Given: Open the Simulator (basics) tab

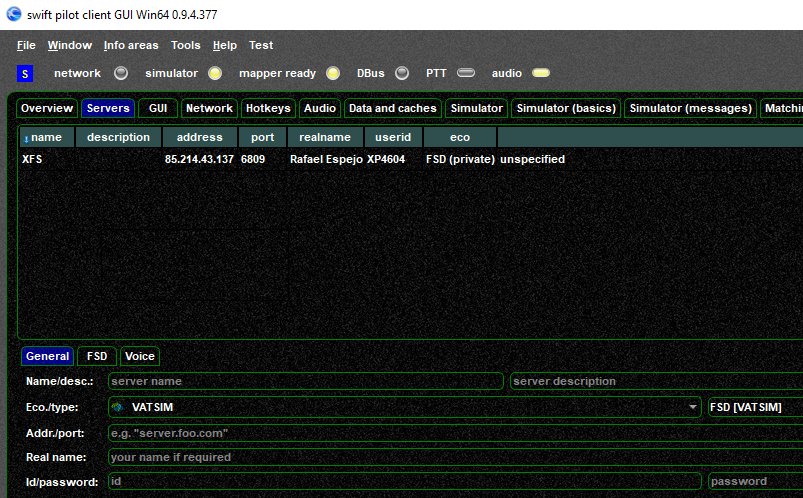Looking at the screenshot, I should [x=566, y=108].
